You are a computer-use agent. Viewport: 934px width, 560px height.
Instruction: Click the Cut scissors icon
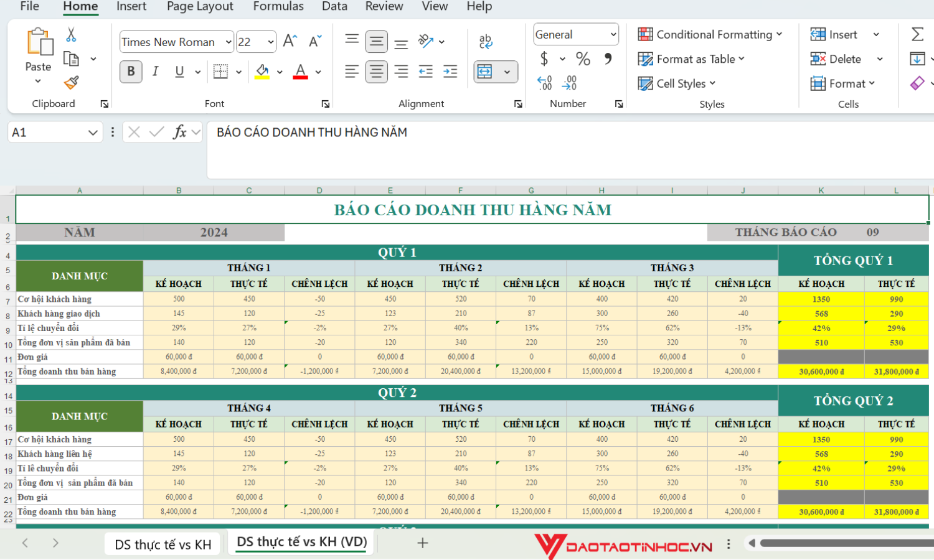point(71,35)
